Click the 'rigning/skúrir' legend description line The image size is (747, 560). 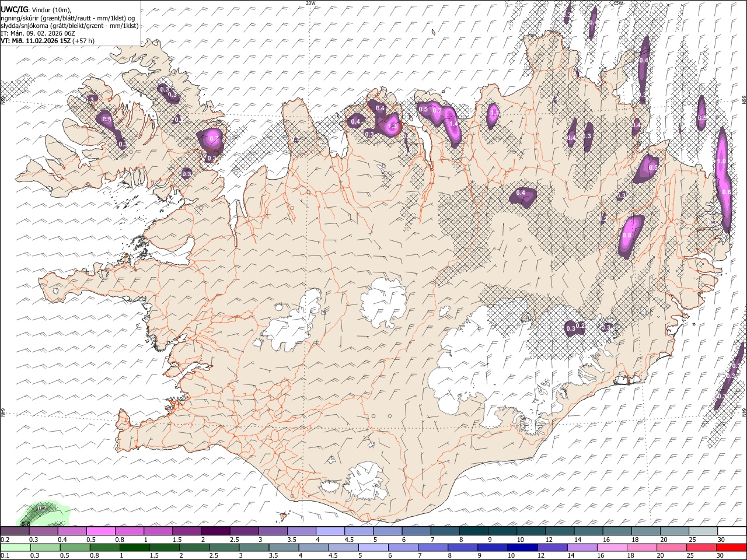(67, 17)
